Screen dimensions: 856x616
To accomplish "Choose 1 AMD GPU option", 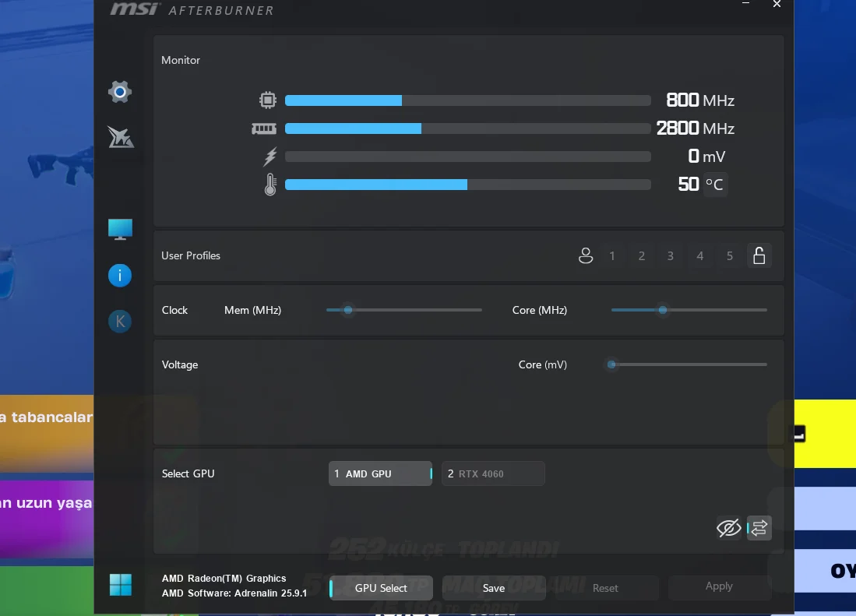I will [381, 473].
